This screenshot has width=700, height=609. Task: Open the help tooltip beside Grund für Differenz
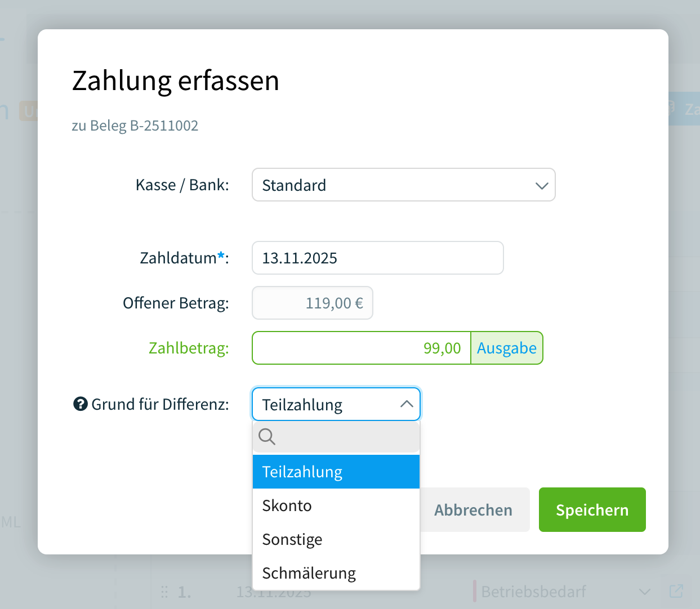79,404
